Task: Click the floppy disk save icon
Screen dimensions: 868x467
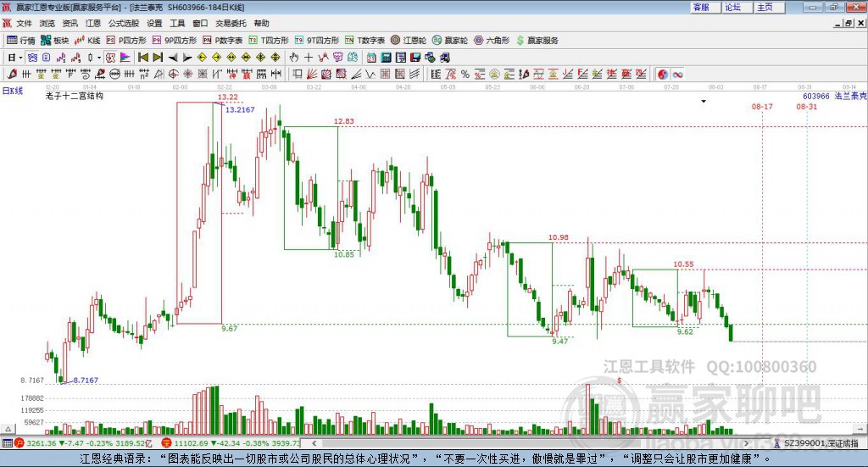Action: click(x=415, y=58)
